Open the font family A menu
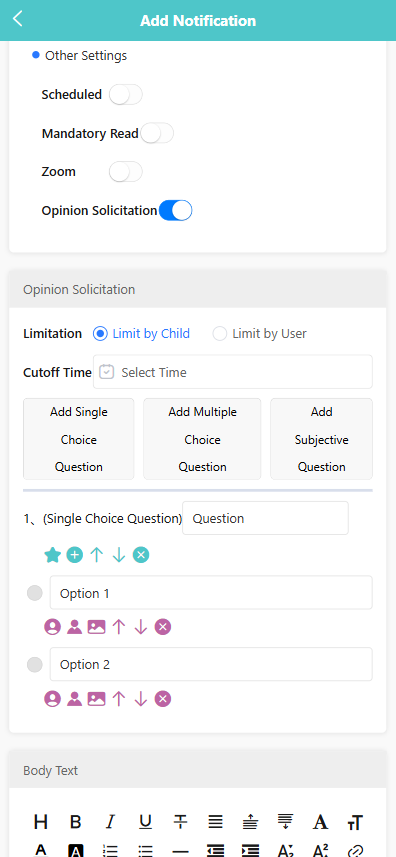396x857 pixels. (321, 821)
